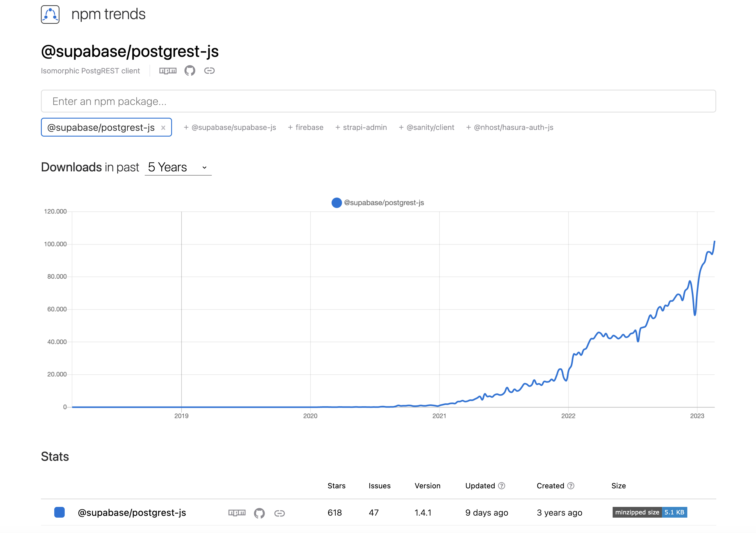Viewport: 756px width, 533px height.
Task: Open the 5 Years time range dropdown
Action: pos(178,167)
